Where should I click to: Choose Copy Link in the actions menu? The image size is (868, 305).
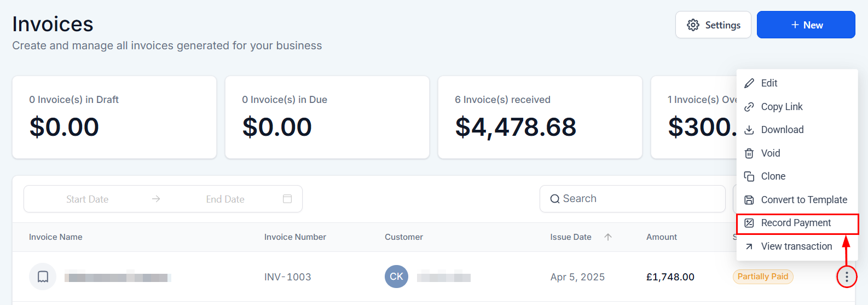click(x=782, y=107)
